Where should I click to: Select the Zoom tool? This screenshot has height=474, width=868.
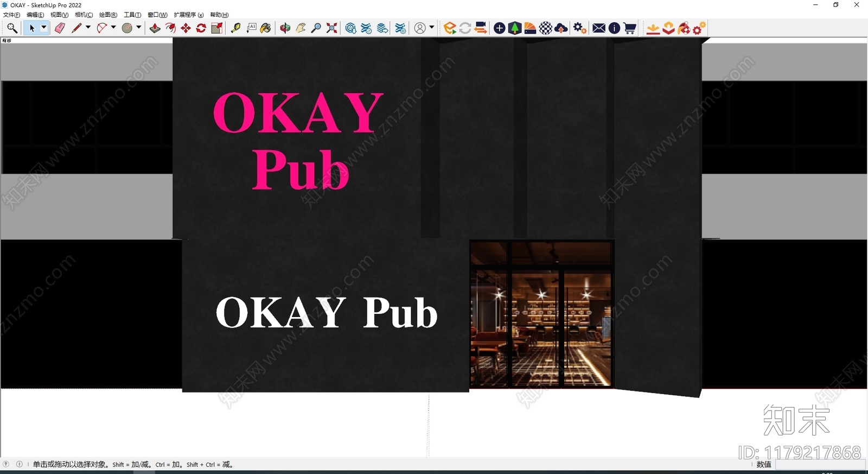coord(316,28)
